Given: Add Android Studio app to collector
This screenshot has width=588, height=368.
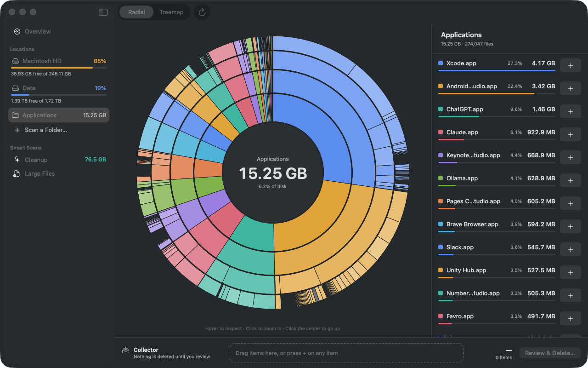Looking at the screenshot, I should point(571,89).
